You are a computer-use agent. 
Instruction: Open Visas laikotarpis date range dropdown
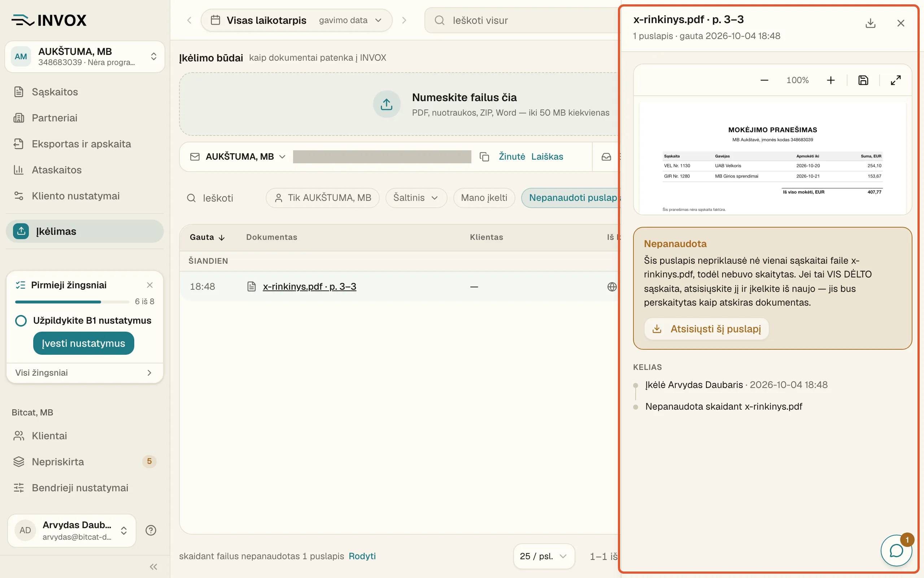(x=296, y=20)
